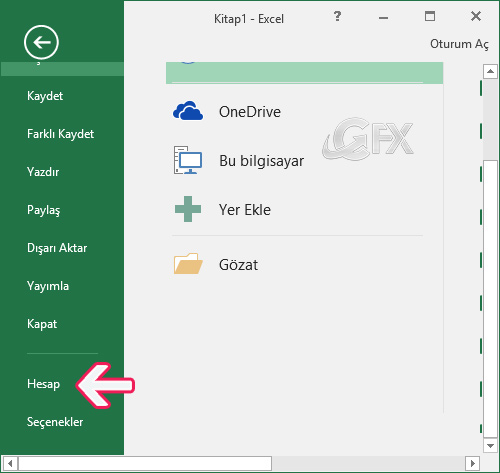Click the vertical scrollbar down arrow
500x473 pixels.
(x=490, y=446)
